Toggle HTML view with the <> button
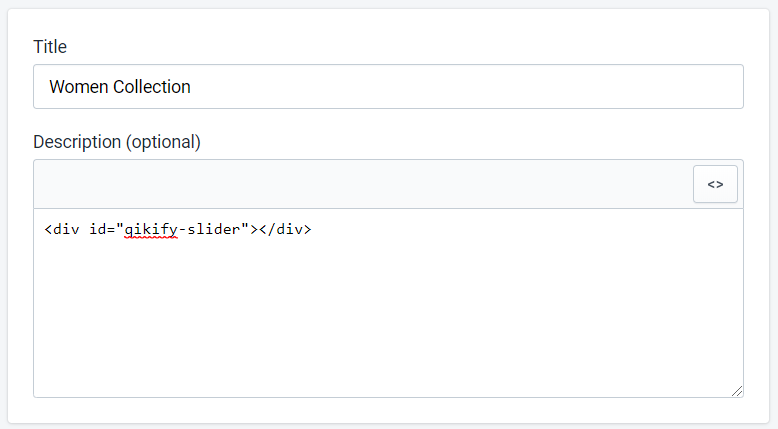 point(715,185)
